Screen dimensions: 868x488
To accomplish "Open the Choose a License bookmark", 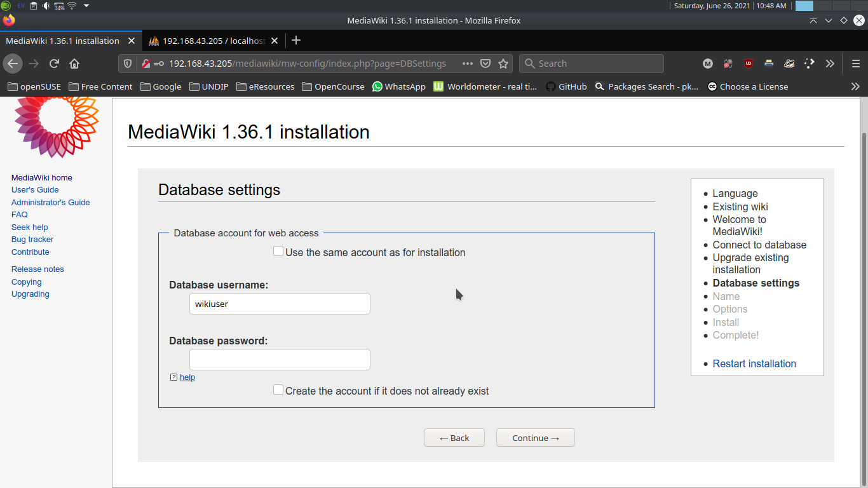I will (x=748, y=86).
